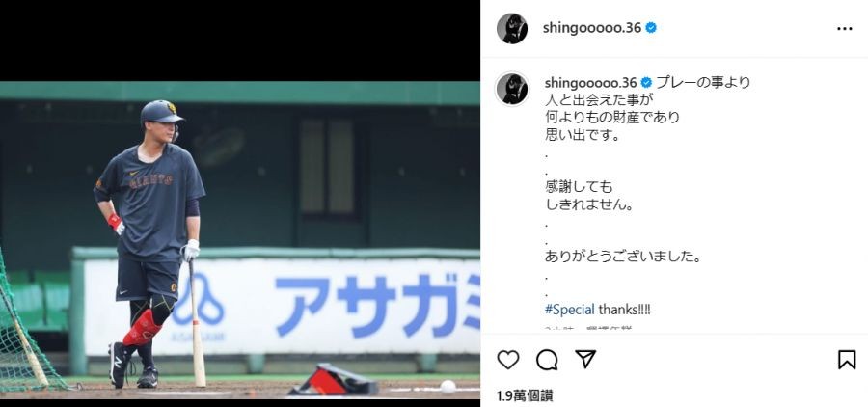Click the partially hidden line below #Special
This screenshot has height=407, width=868.
588,328
